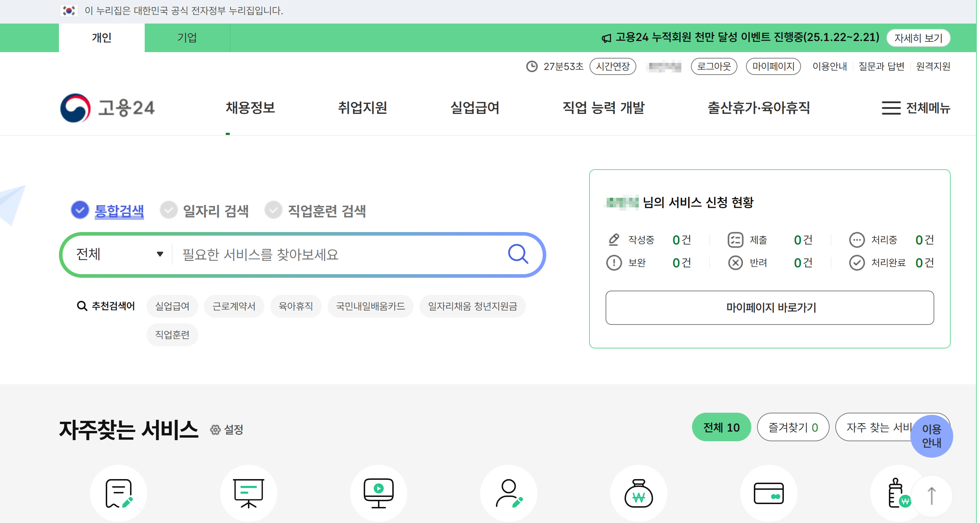Viewport: 980px width, 523px height.
Task: Click the presentation board service icon
Action: pos(248,493)
